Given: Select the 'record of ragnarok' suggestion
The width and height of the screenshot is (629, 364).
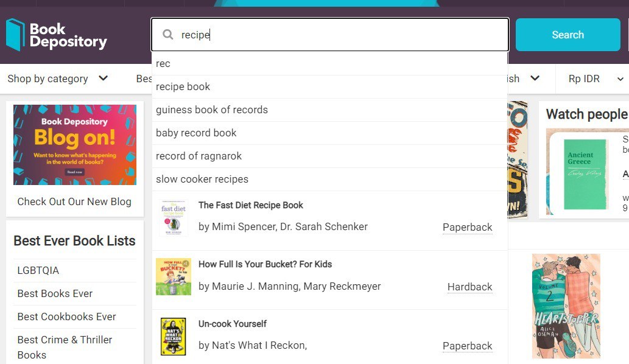Looking at the screenshot, I should pyautogui.click(x=199, y=156).
